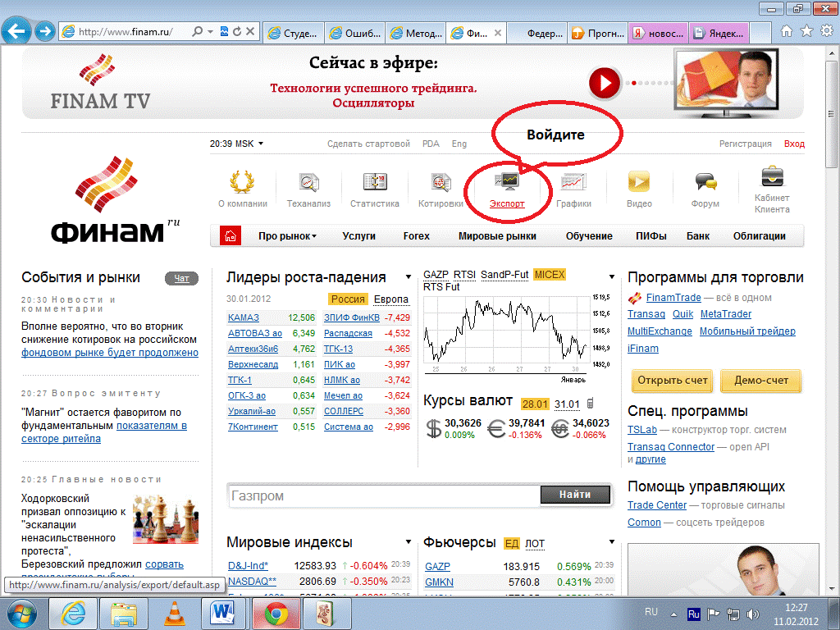Click the Регистрация link
This screenshot has width=840, height=630.
coord(745,144)
